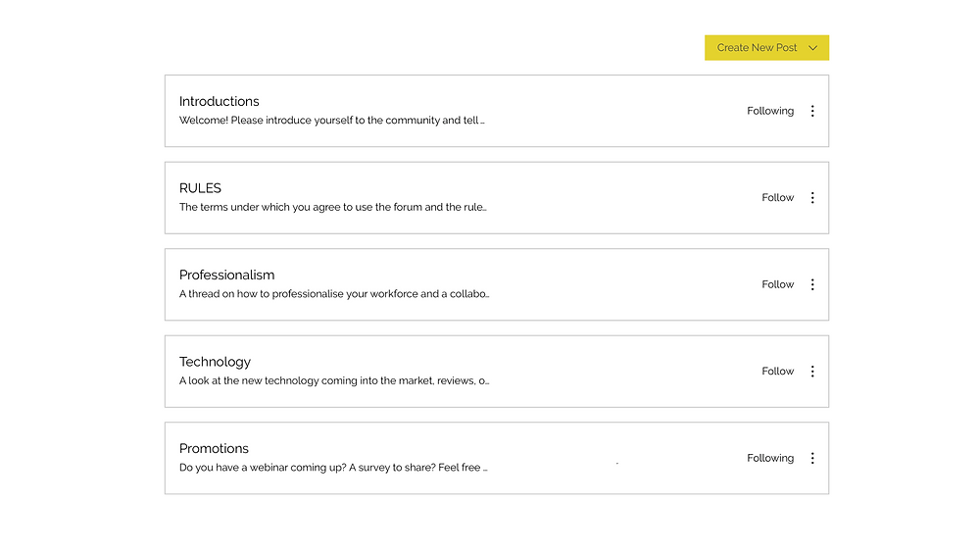Screen dimensions: 980x552
Task: Select the Promotions webinar description text
Action: [333, 468]
